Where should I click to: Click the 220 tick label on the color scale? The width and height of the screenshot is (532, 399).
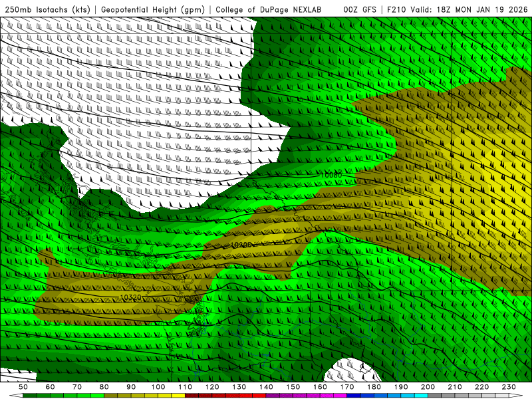tap(481, 387)
